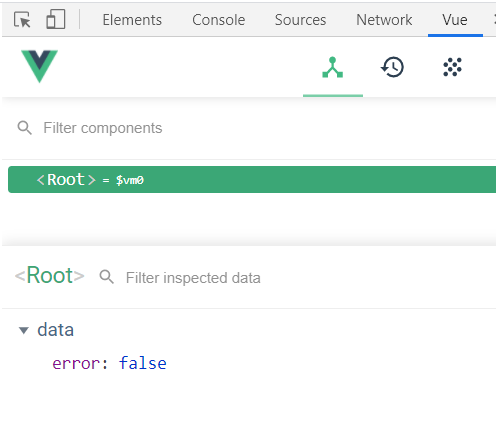Click the false value of error
The height and width of the screenshot is (437, 496).
click(x=143, y=363)
